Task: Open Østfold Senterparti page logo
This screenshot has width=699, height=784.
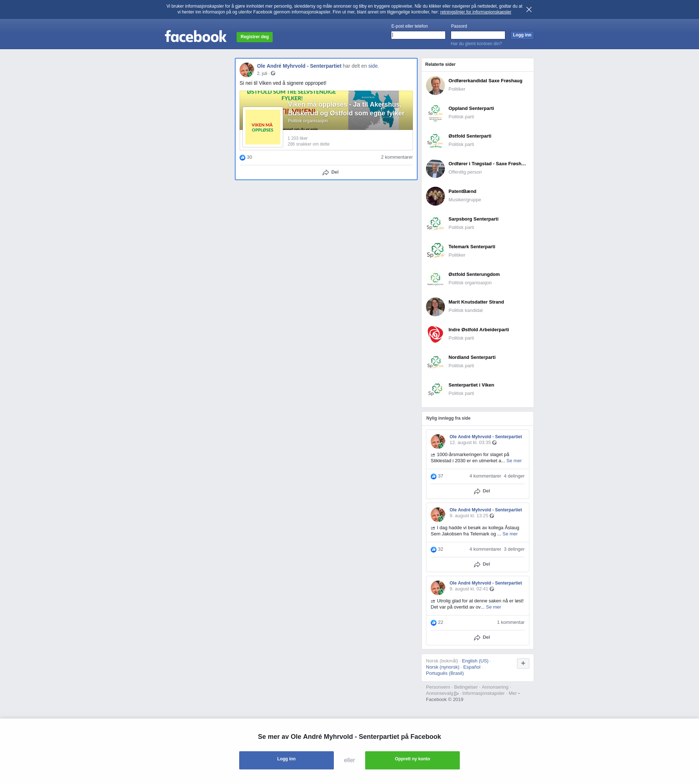Action: click(435, 140)
